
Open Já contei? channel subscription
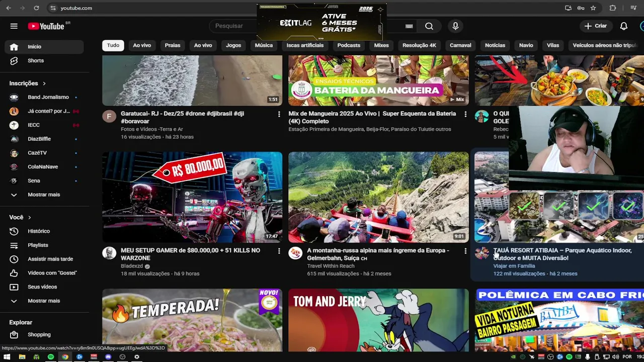(44, 111)
